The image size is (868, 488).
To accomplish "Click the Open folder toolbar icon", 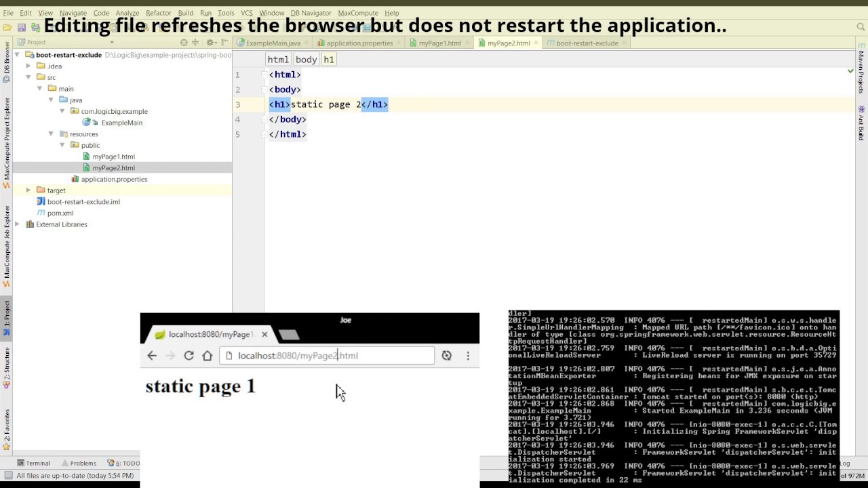I will [7, 27].
